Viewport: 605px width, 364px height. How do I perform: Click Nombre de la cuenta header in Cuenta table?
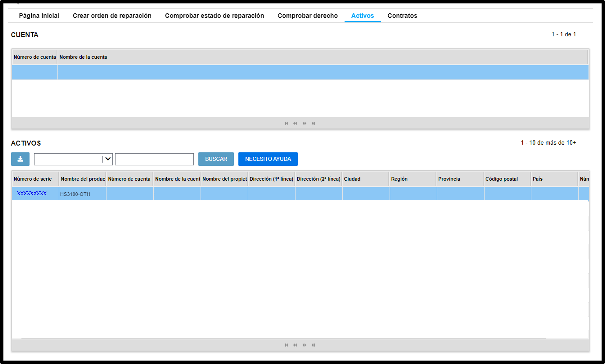point(323,57)
